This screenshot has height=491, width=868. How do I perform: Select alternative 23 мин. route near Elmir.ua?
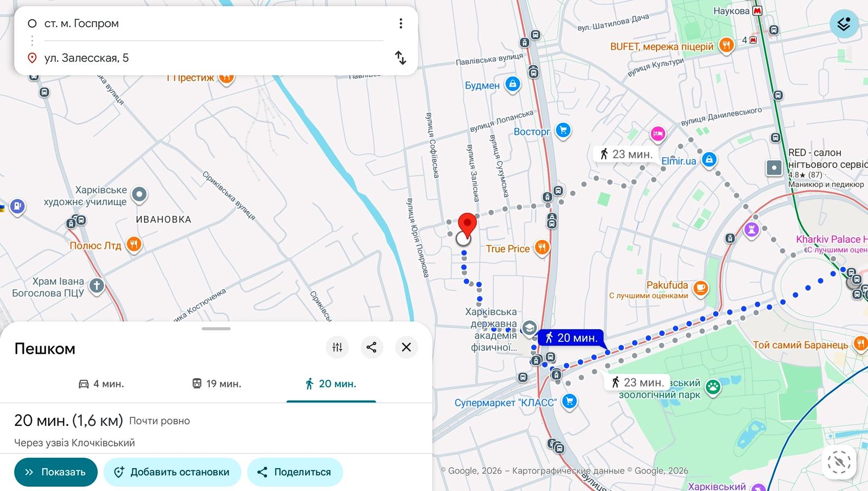click(x=627, y=154)
